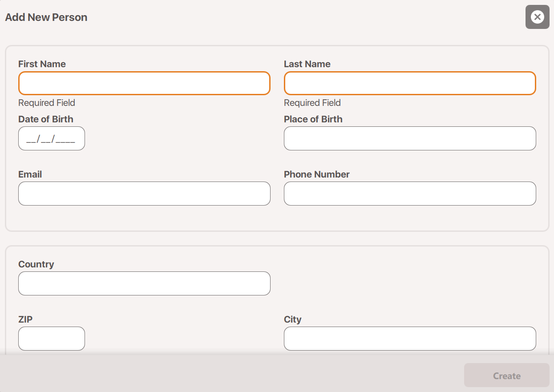
Task: Focus the Email input box
Action: pos(144,194)
